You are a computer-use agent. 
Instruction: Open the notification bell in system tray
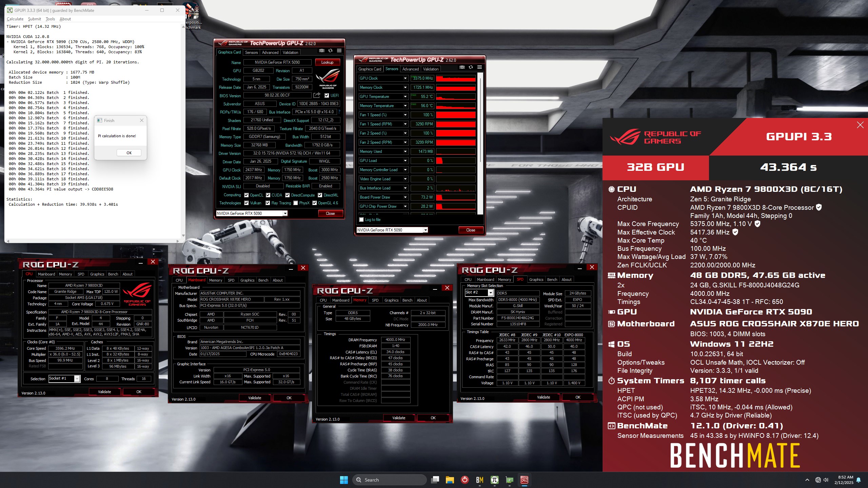coord(859,480)
